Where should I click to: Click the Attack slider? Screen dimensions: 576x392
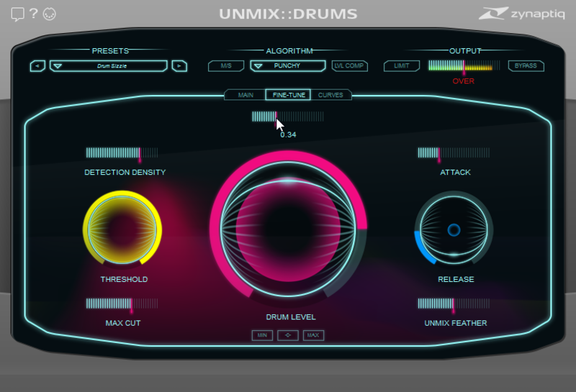coord(454,152)
